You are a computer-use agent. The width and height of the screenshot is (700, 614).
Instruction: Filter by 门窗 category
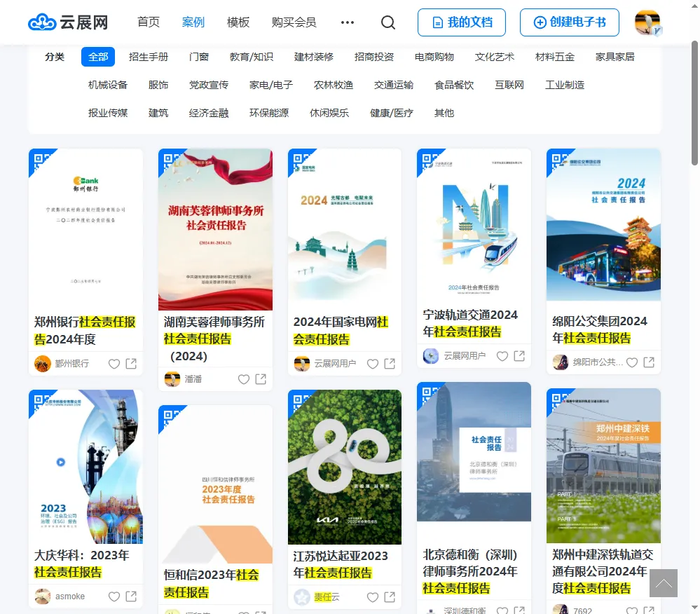click(199, 57)
